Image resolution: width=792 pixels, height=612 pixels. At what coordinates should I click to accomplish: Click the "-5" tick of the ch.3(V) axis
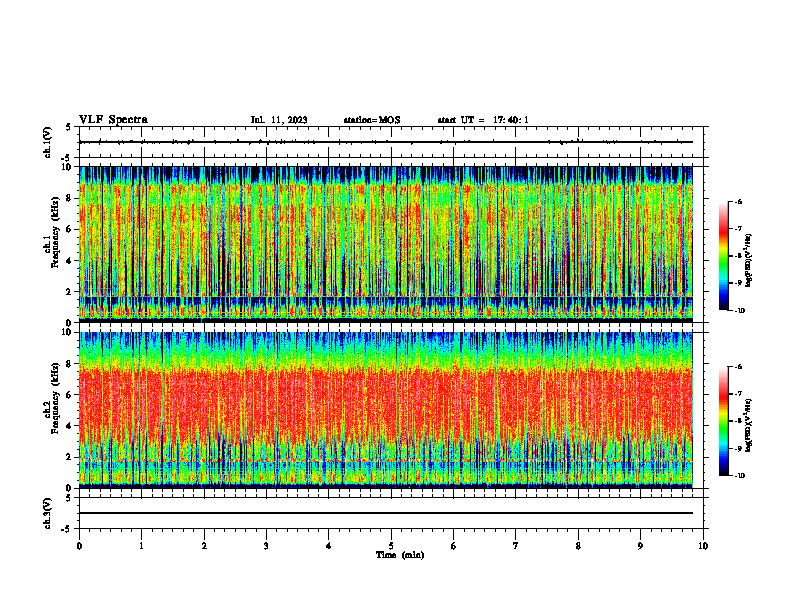tap(66, 529)
